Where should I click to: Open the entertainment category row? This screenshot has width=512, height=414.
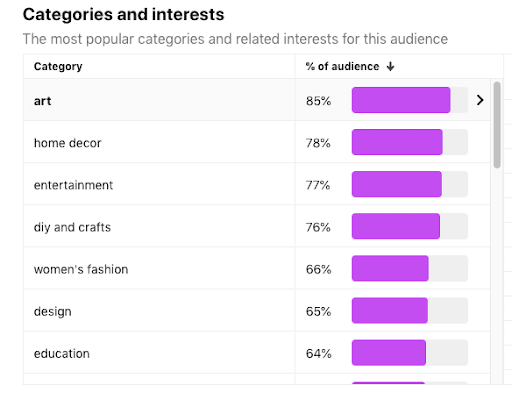(x=257, y=184)
